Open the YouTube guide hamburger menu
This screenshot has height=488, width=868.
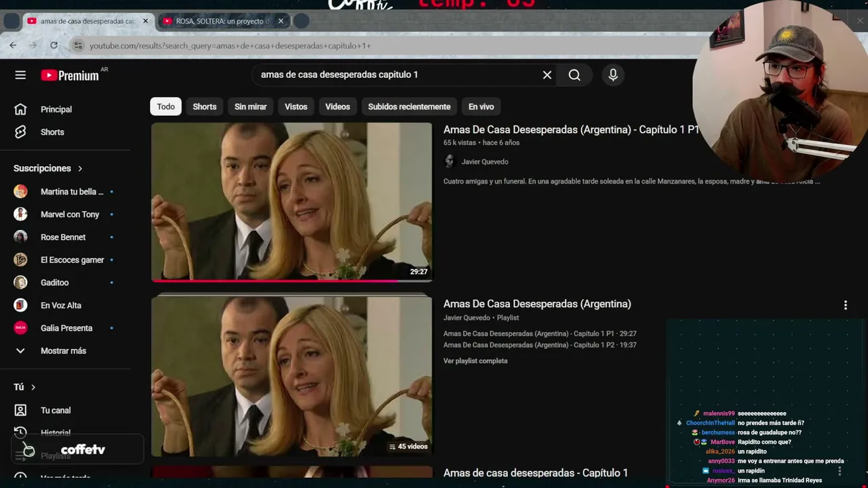[x=20, y=75]
